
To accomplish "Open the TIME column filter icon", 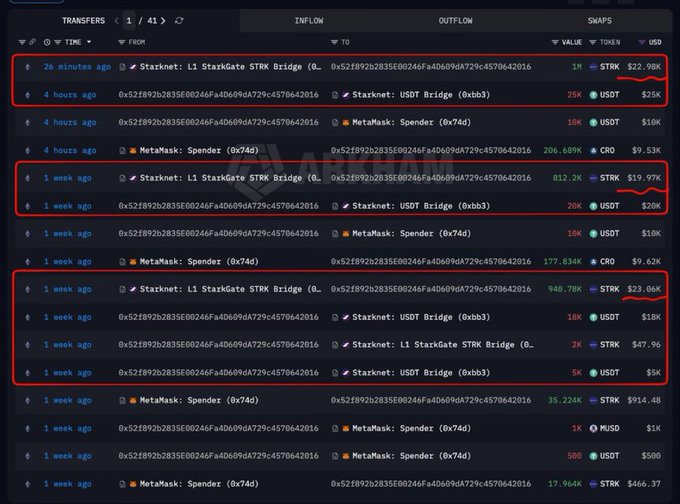I will click(x=57, y=42).
